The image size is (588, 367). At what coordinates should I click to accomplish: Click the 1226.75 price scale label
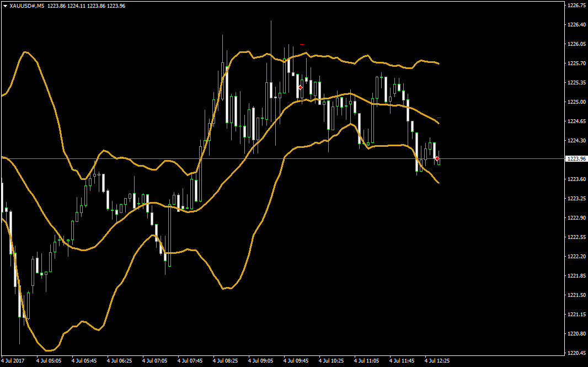(x=576, y=5)
